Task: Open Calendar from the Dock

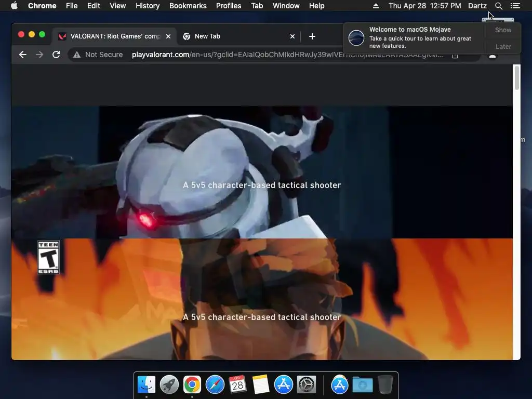Action: point(237,384)
